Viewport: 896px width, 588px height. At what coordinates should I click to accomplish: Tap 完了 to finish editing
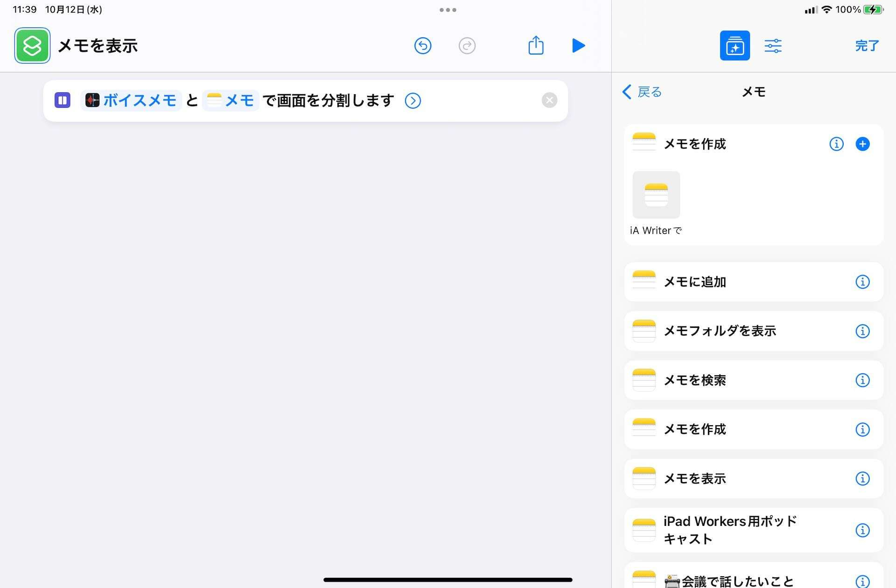tap(867, 46)
